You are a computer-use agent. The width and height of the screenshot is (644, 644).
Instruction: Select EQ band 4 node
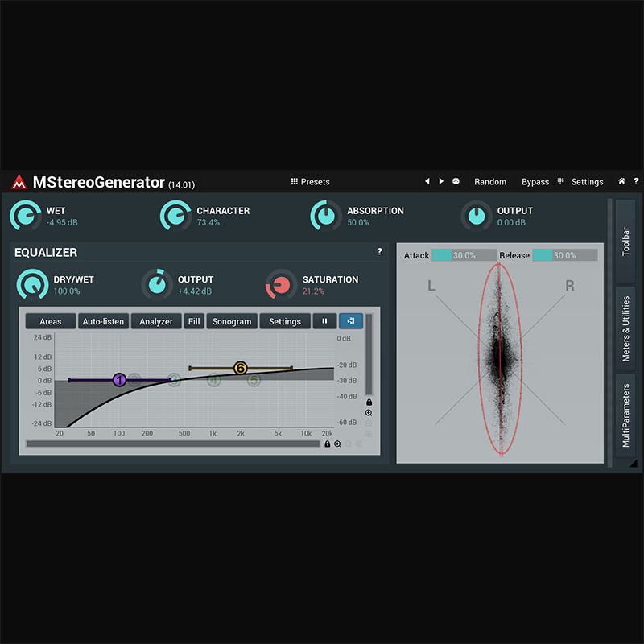(213, 380)
